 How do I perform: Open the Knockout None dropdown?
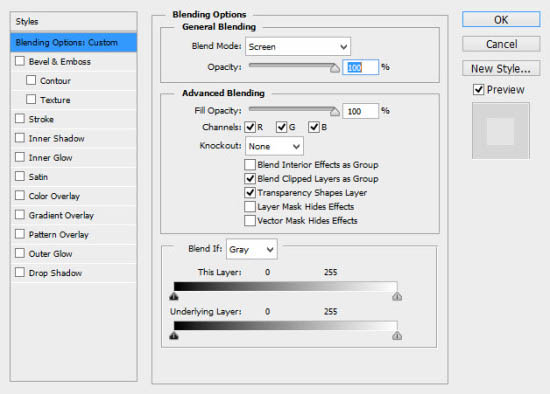click(x=274, y=146)
